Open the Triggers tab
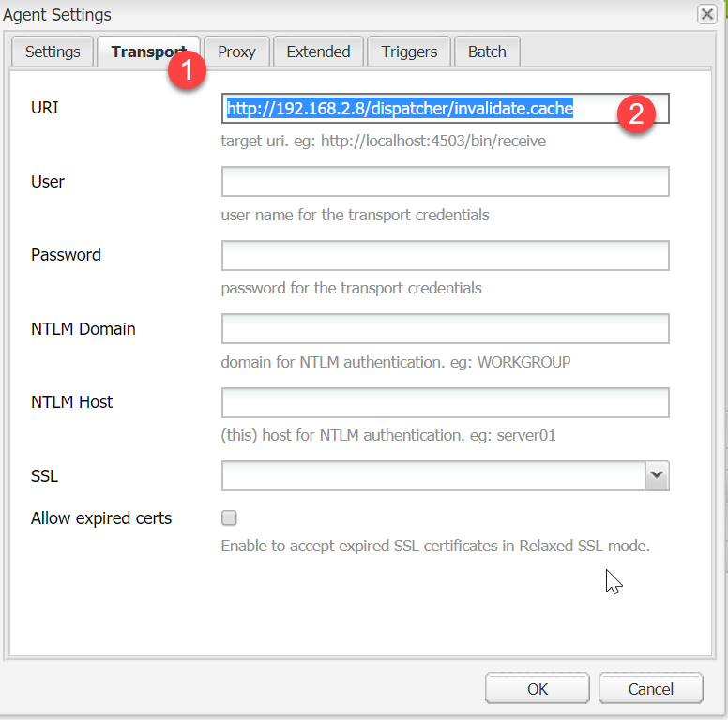 pos(409,52)
